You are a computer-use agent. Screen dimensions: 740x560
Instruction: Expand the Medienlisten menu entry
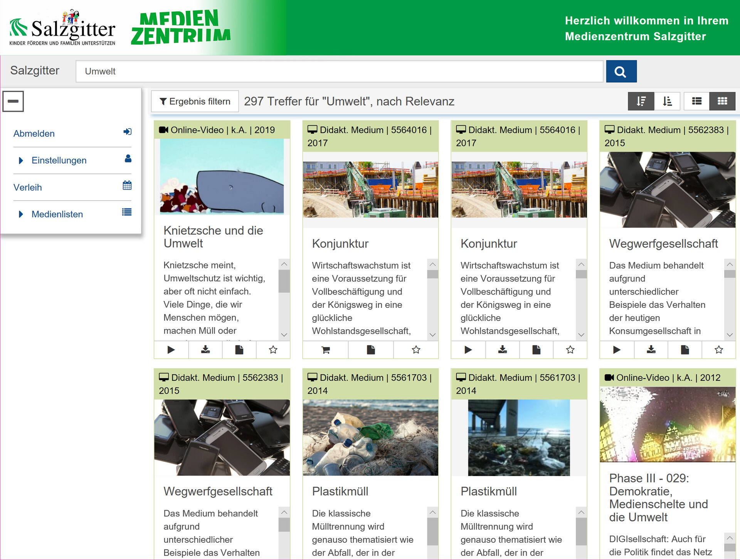pyautogui.click(x=57, y=214)
